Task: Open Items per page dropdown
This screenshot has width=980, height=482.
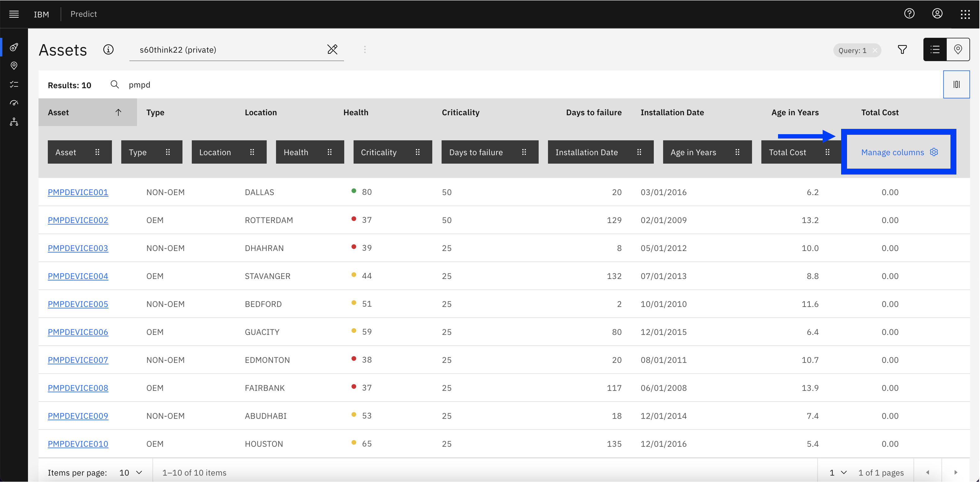Action: [131, 472]
